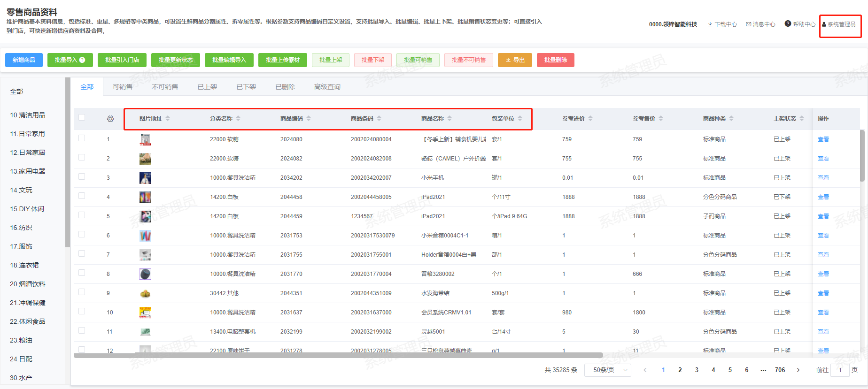
Task: Toggle the select-all header checkbox
Action: pos(82,118)
